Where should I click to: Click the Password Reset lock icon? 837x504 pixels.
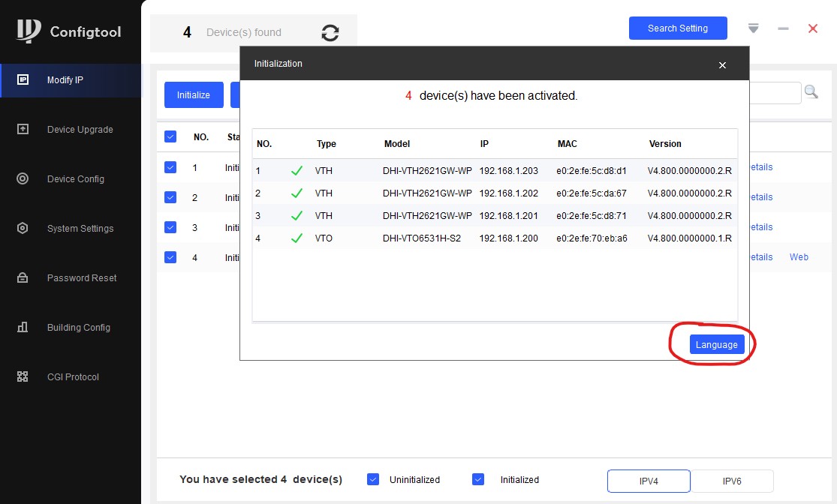(x=23, y=277)
